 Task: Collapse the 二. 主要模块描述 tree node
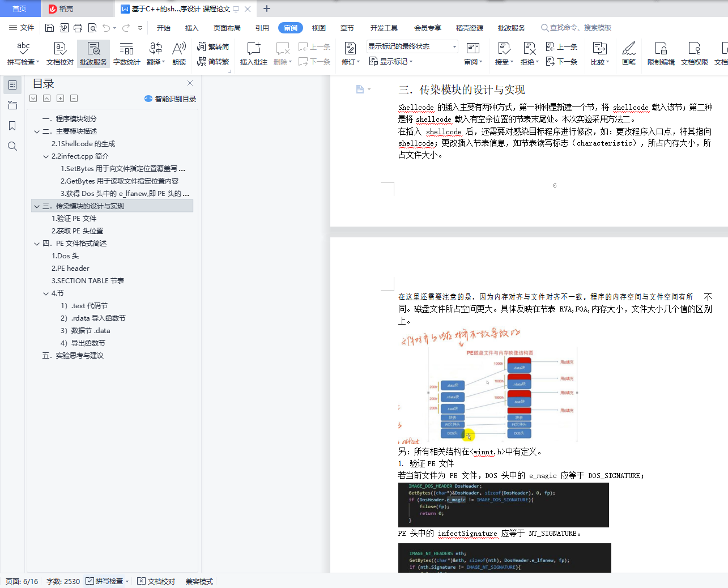pos(37,131)
